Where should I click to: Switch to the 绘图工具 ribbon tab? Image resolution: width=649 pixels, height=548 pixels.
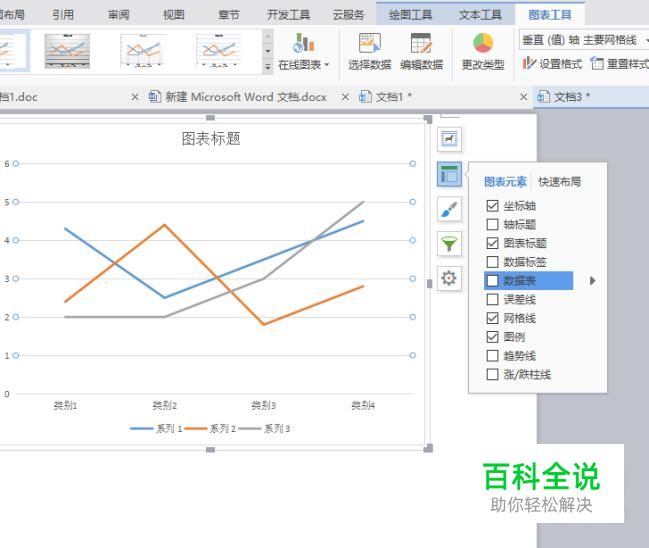click(x=410, y=15)
